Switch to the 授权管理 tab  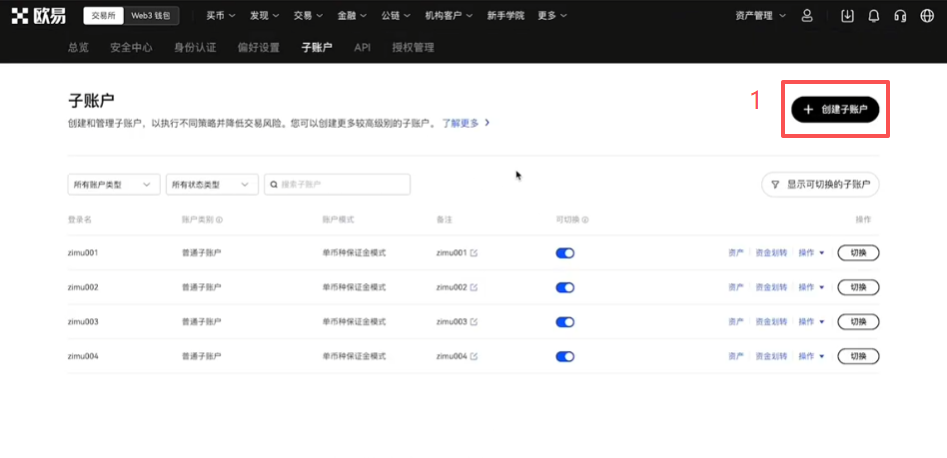[x=413, y=48]
